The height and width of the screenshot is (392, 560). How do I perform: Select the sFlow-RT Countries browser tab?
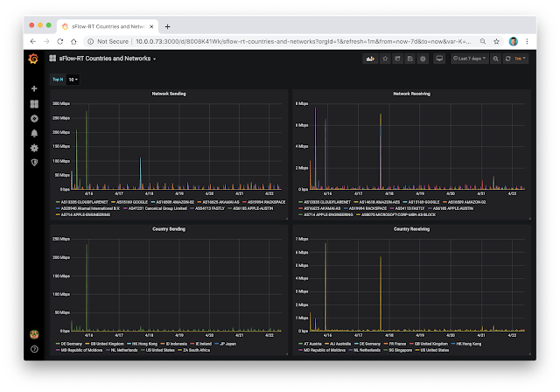(x=108, y=27)
